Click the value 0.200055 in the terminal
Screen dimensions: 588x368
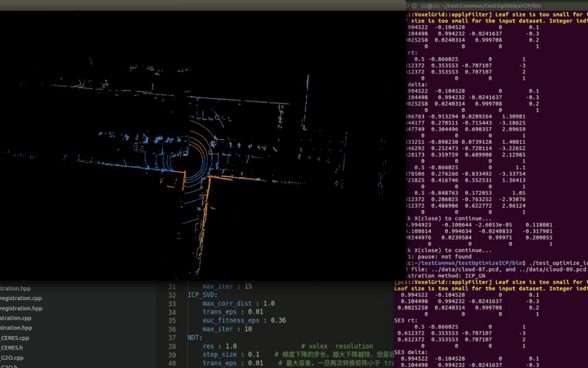tap(539, 237)
